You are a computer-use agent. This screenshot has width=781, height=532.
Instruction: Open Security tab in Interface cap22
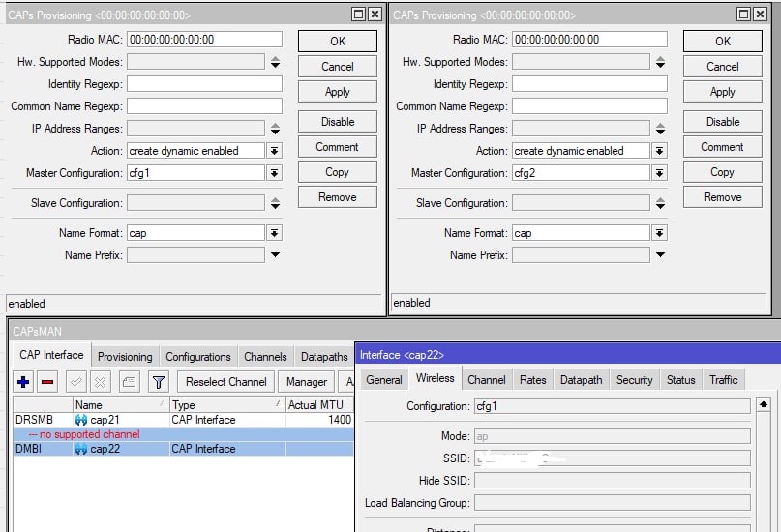click(635, 380)
